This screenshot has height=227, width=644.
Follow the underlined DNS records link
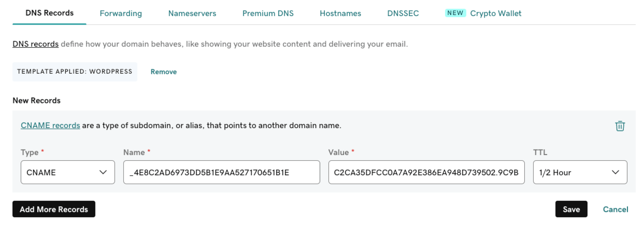36,44
